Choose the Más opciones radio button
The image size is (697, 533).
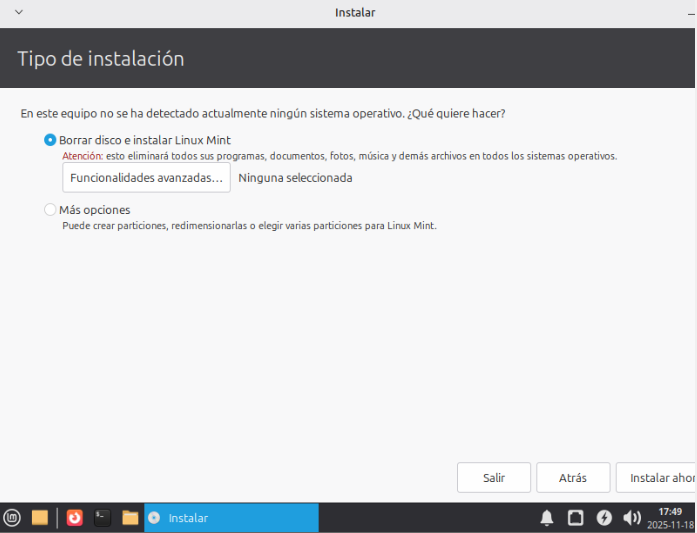[x=50, y=209]
